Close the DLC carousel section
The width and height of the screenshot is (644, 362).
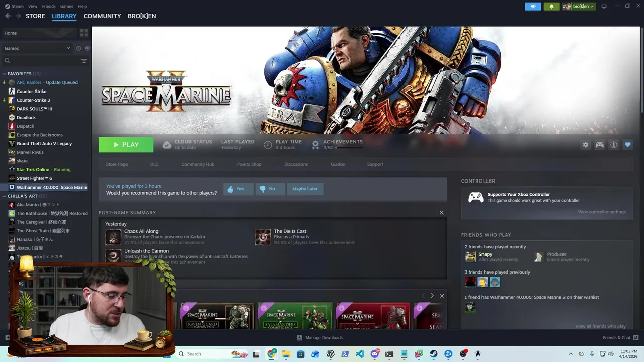[x=442, y=296]
